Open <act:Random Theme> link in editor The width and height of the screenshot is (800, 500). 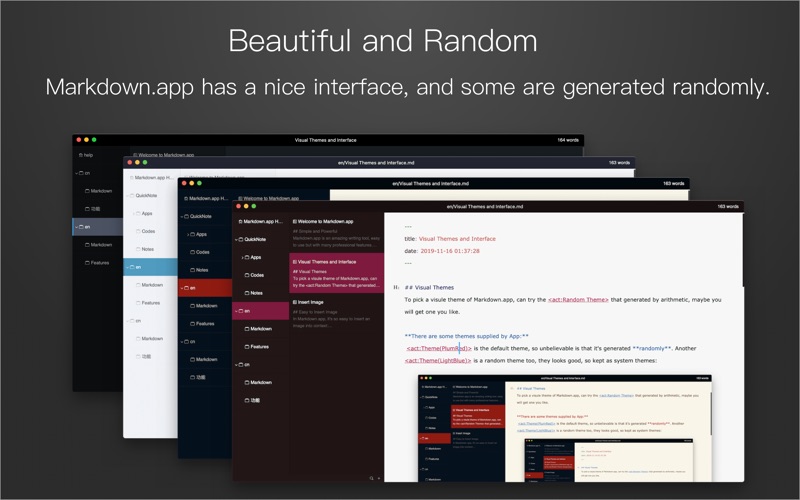(x=578, y=299)
